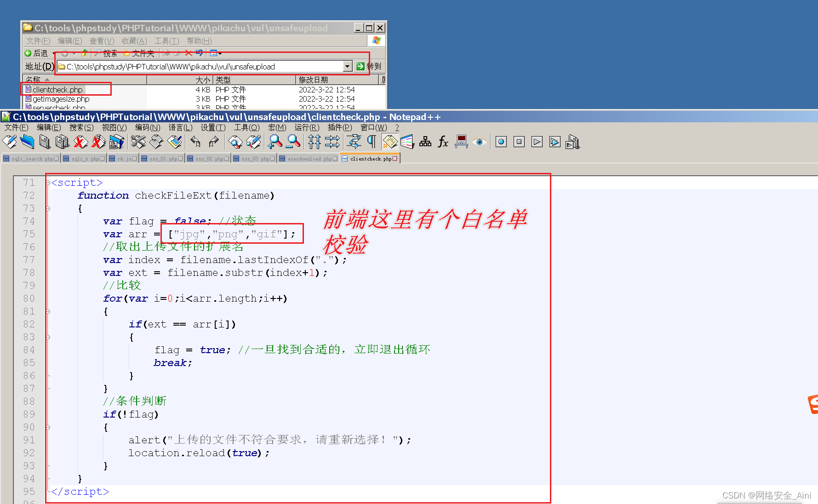Click the Cut scissors icon

click(x=138, y=142)
